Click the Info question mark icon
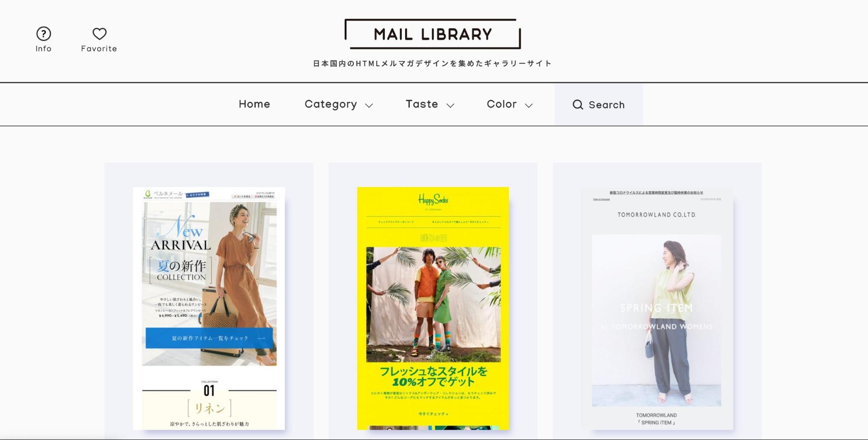This screenshot has height=440, width=868. coord(43,33)
